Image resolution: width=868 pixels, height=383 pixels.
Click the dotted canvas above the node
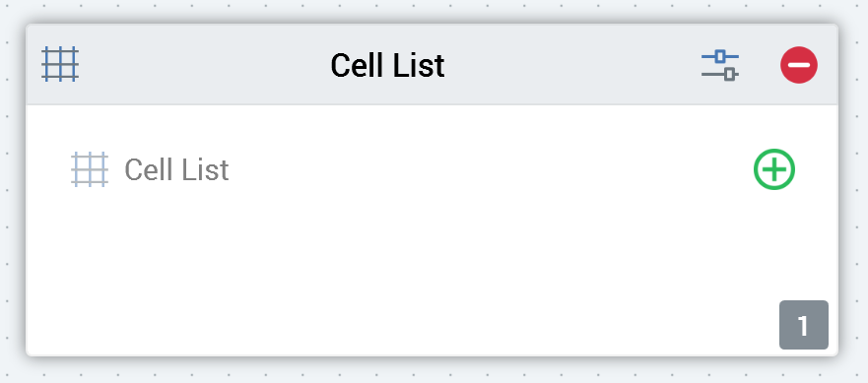point(432,10)
